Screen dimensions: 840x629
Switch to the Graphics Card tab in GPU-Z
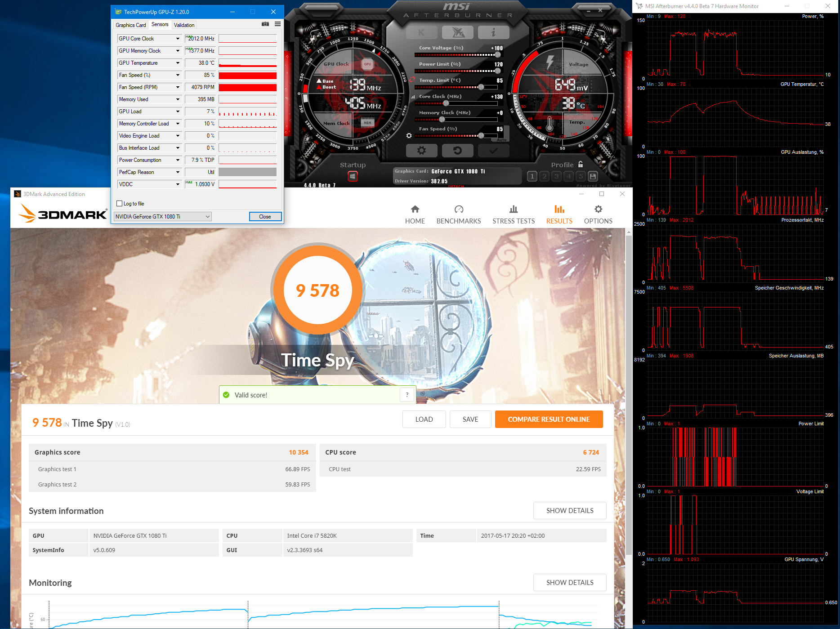[x=130, y=25]
